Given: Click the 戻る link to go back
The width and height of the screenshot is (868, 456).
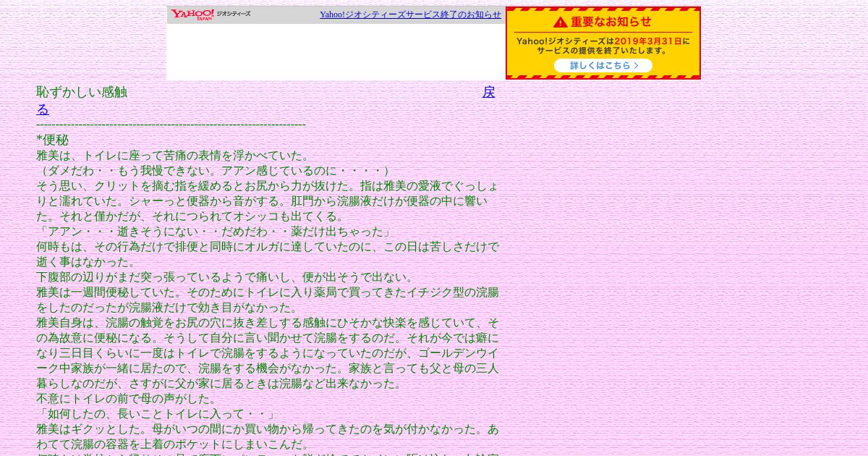Looking at the screenshot, I should pyautogui.click(x=489, y=92).
